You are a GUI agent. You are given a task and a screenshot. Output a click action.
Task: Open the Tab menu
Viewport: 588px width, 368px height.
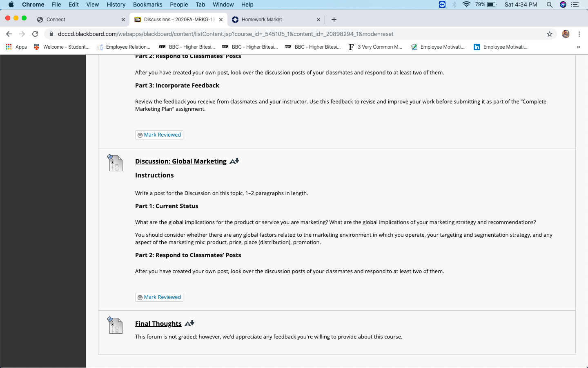[200, 4]
